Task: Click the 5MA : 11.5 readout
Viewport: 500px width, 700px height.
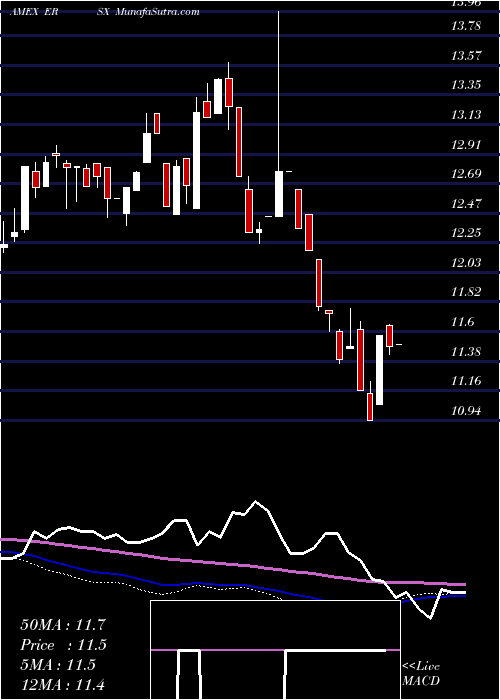Action: coord(58,664)
